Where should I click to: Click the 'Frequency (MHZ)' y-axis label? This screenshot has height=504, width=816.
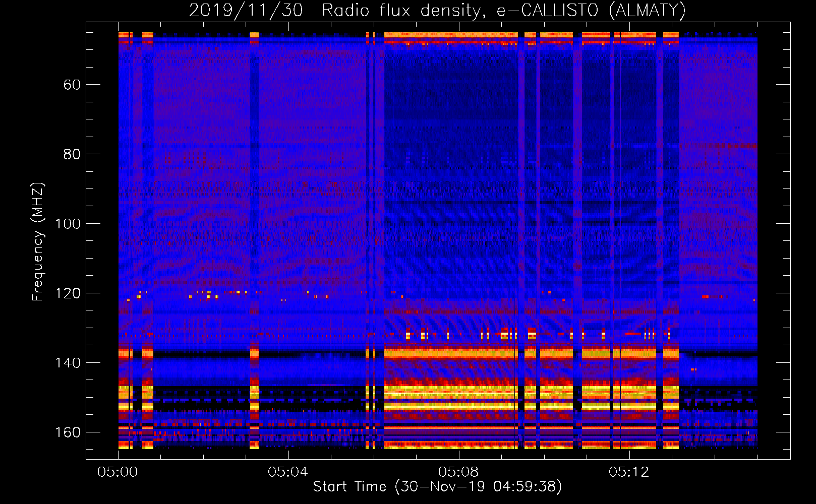point(38,242)
